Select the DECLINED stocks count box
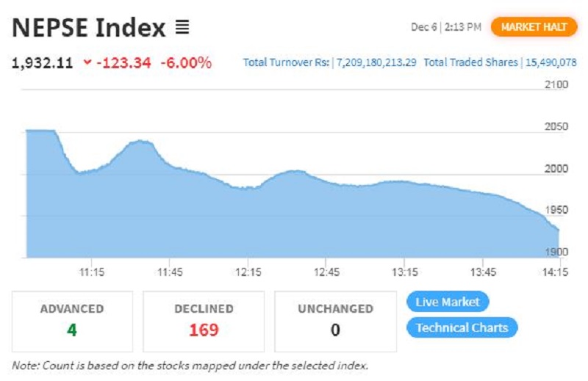This screenshot has height=381, width=588. click(204, 321)
